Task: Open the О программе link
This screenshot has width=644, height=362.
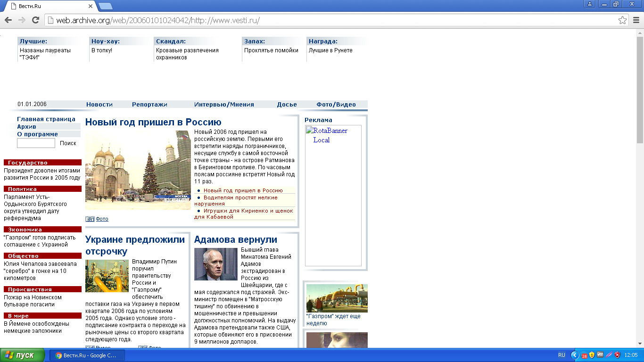Action: coord(37,134)
